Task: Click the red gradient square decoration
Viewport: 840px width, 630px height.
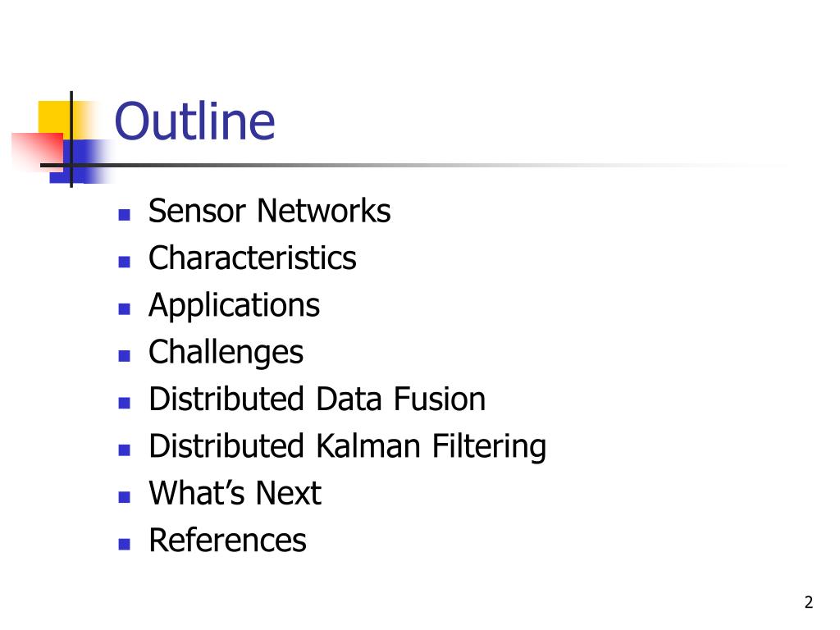Action: tap(38, 151)
